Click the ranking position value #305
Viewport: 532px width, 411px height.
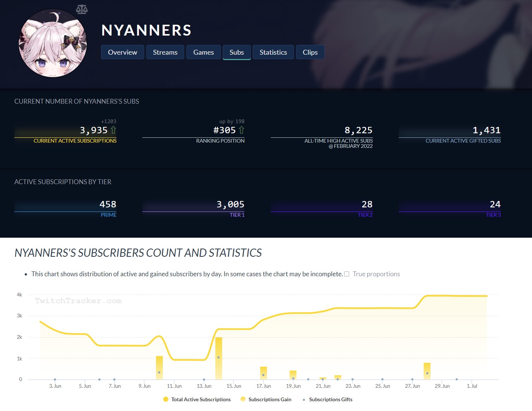tap(224, 130)
